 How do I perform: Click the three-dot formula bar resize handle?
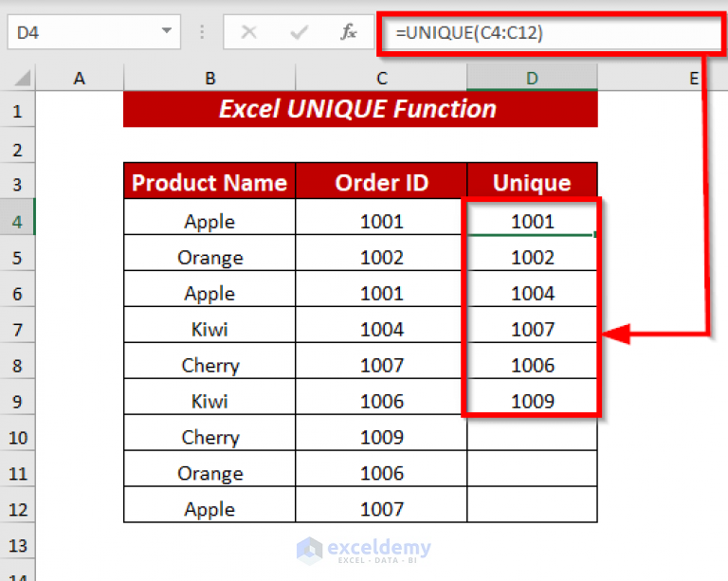[202, 32]
